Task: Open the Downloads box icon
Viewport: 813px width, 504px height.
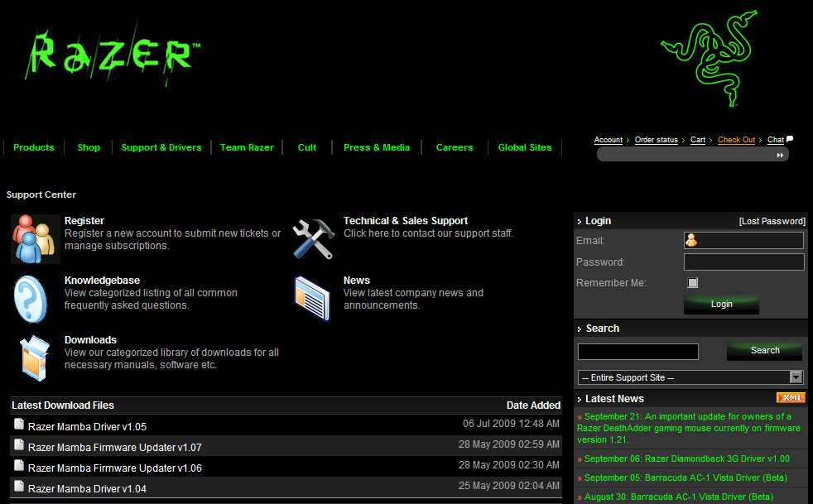Action: pos(34,358)
